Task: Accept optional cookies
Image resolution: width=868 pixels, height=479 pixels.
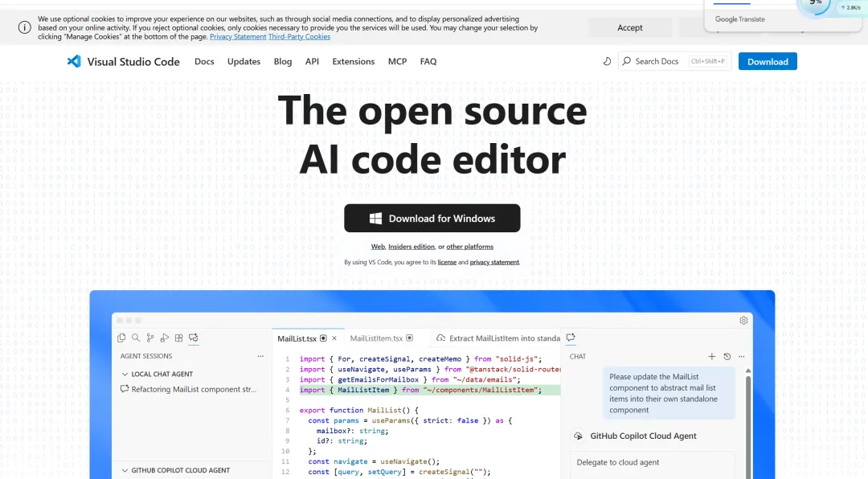Action: (x=630, y=27)
